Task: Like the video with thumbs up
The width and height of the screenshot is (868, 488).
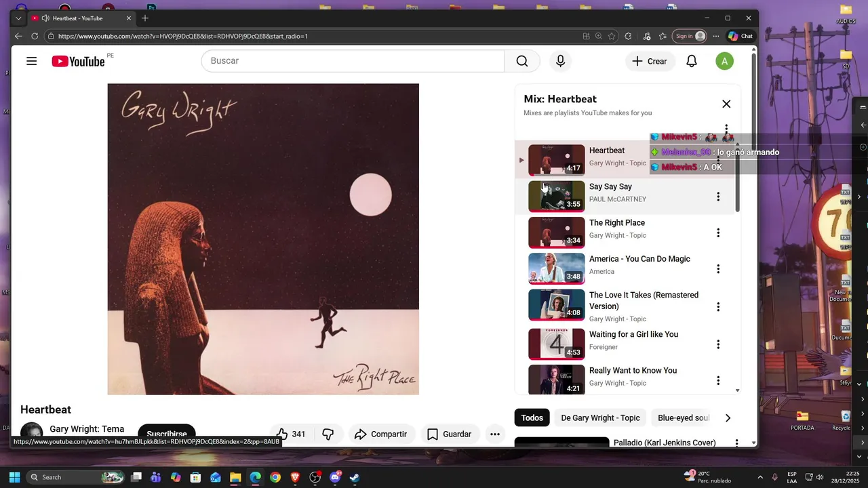Action: coord(291,434)
